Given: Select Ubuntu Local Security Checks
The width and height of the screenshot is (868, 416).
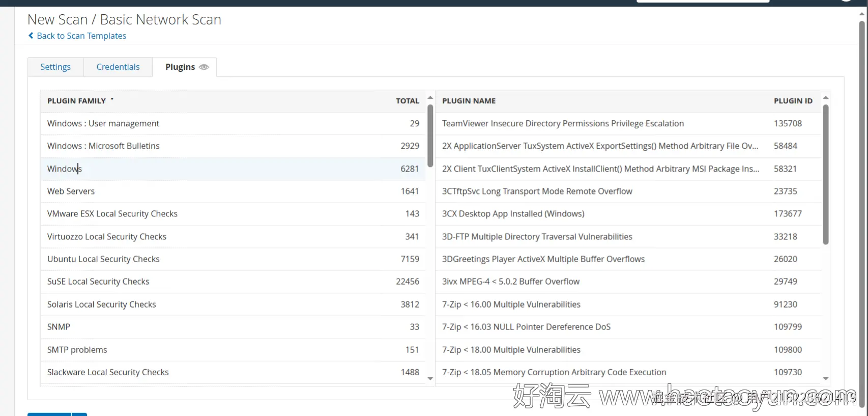Looking at the screenshot, I should pos(233,259).
